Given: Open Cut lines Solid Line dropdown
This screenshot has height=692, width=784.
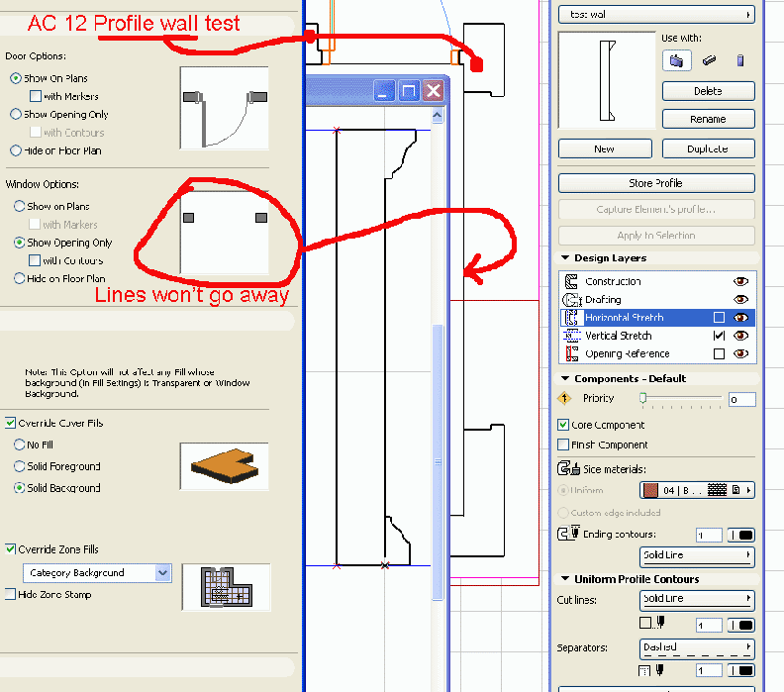Looking at the screenshot, I should [x=697, y=600].
